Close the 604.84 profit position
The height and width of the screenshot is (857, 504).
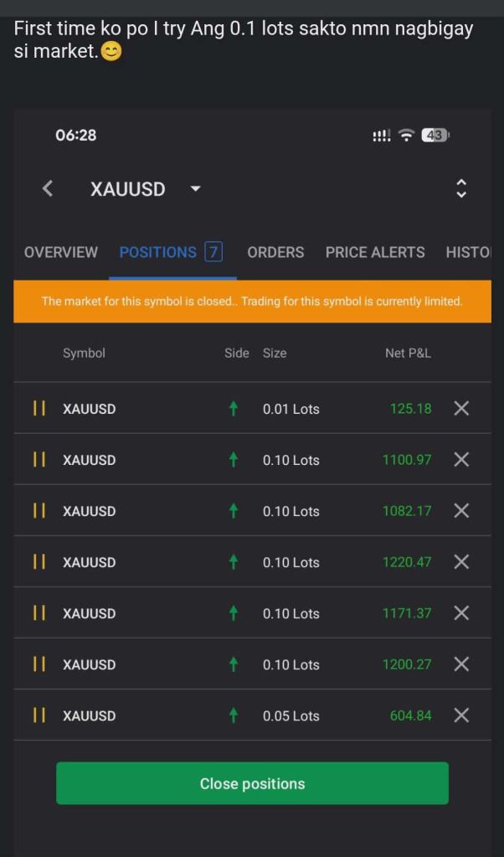click(461, 715)
